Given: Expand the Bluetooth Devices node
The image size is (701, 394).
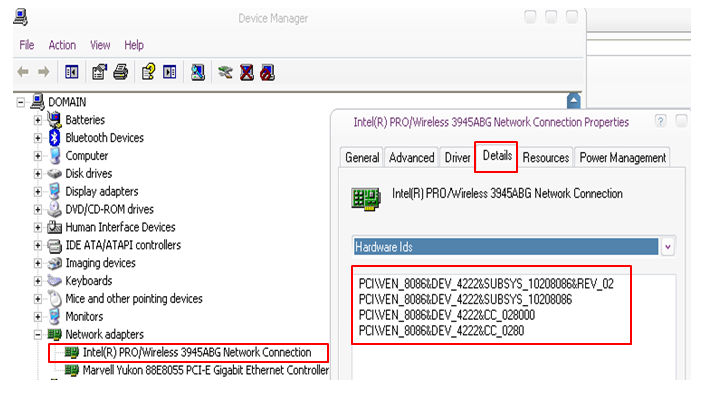Looking at the screenshot, I should [38, 138].
